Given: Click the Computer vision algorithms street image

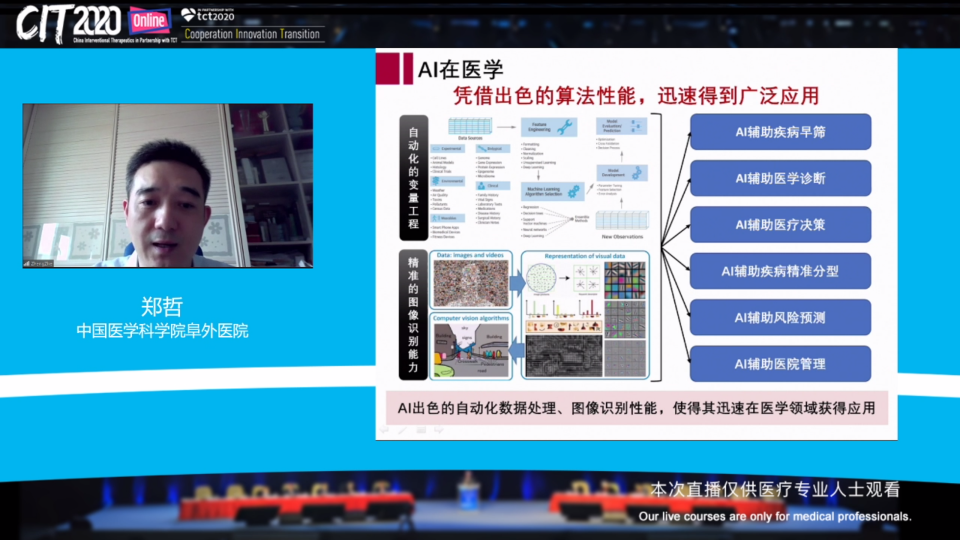Looking at the screenshot, I should pyautogui.click(x=470, y=352).
